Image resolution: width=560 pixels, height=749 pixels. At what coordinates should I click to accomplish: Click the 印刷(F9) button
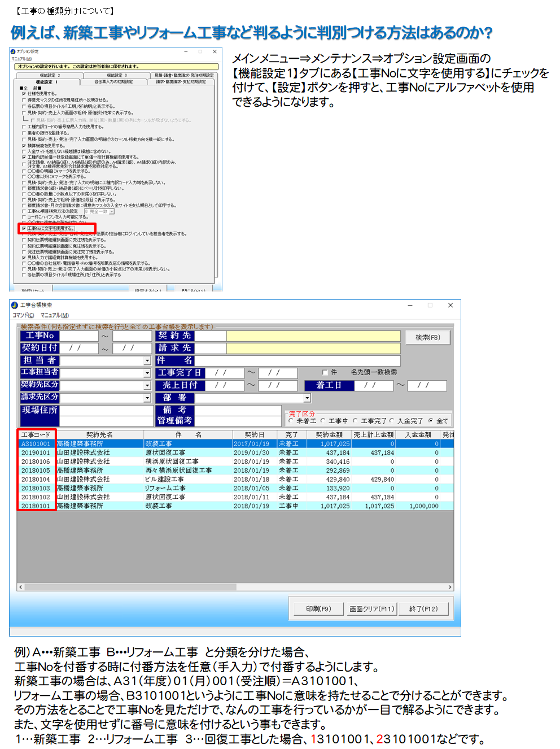pyautogui.click(x=318, y=608)
